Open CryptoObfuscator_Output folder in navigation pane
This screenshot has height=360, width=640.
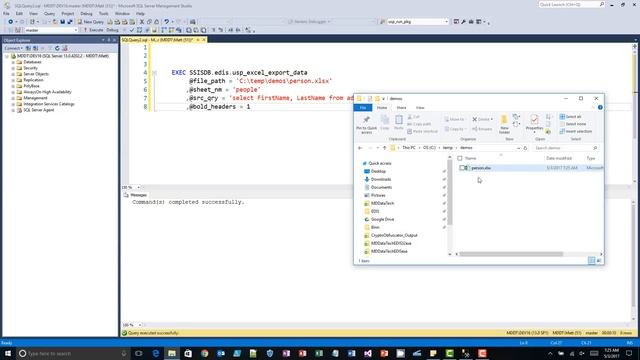[x=390, y=236]
